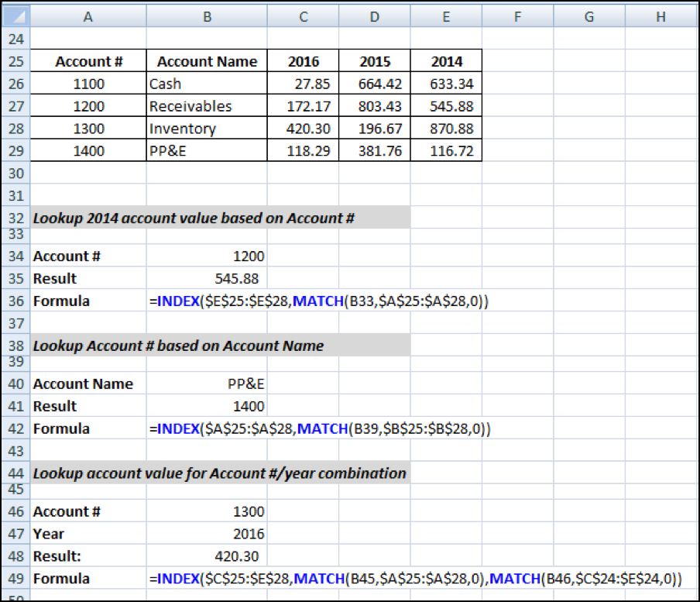Viewport: 700px width, 602px height.
Task: Select the "2014" year column header cell
Action: [447, 61]
